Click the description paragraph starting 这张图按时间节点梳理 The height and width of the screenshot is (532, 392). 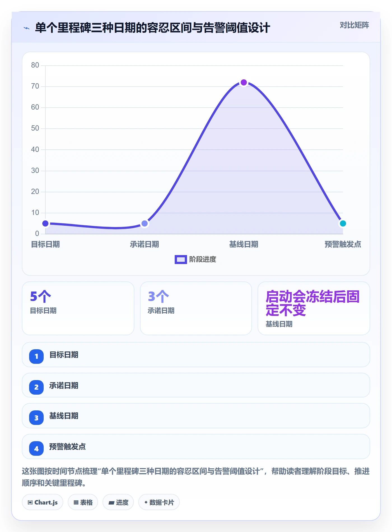click(x=196, y=477)
